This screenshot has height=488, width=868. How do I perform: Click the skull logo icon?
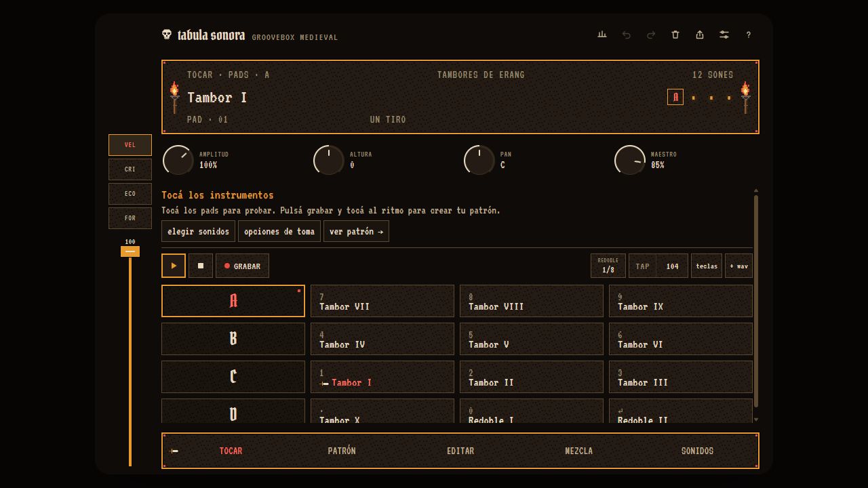[167, 34]
